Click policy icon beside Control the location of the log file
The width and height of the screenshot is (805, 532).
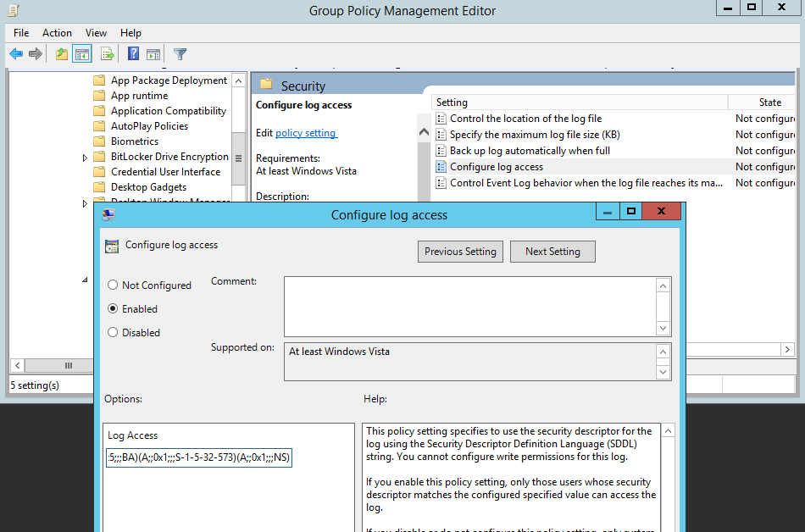coord(441,119)
